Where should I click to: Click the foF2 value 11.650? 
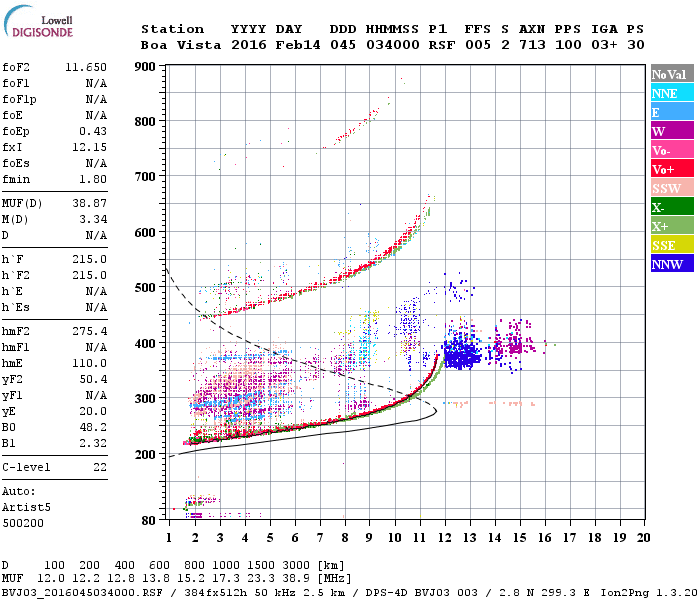[86, 67]
